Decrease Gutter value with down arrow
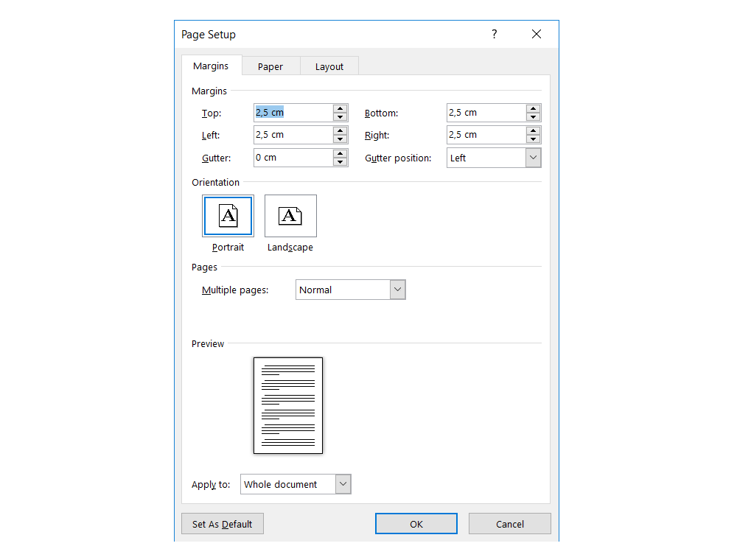The width and height of the screenshot is (737, 560). (x=340, y=162)
